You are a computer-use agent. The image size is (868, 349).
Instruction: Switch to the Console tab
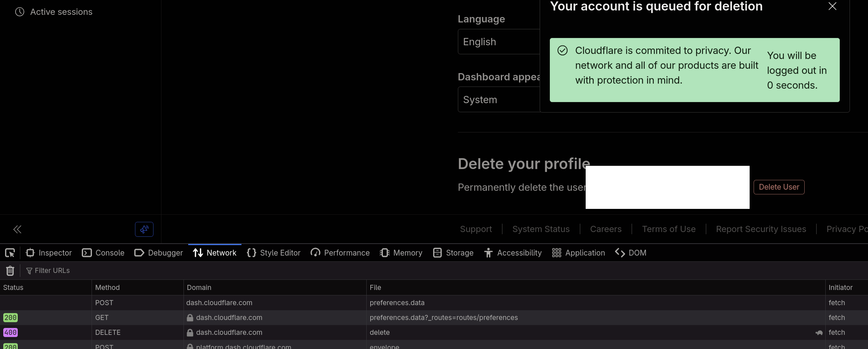pos(103,253)
